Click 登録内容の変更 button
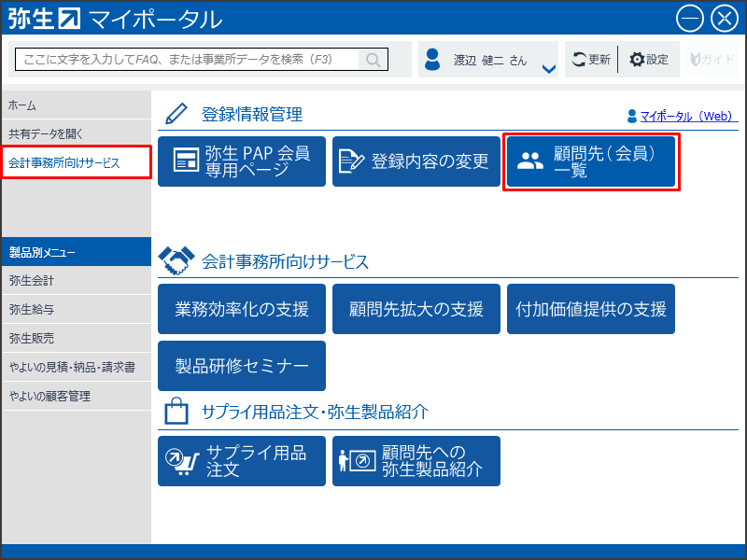 click(x=416, y=161)
